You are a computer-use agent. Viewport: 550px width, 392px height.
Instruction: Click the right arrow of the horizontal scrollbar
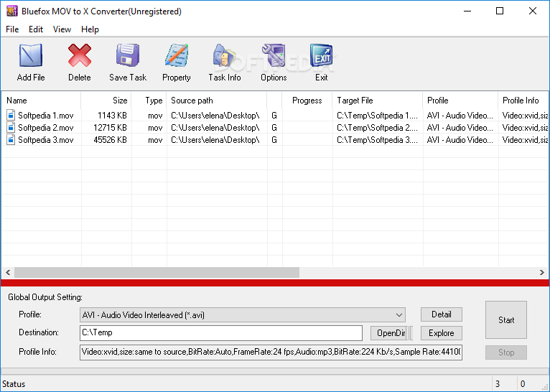click(x=542, y=272)
